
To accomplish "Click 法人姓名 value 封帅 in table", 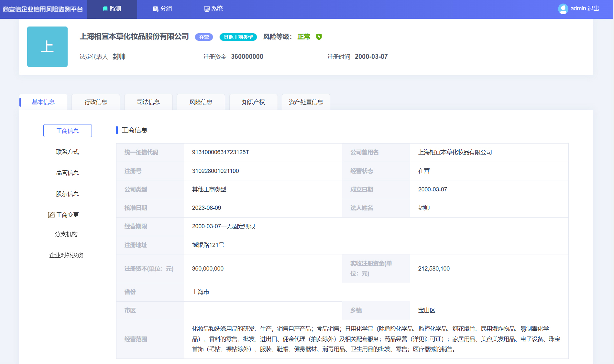I will coord(424,208).
